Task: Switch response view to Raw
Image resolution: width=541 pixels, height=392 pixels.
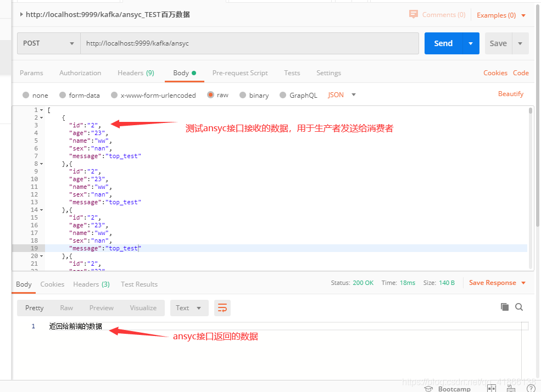Action: [66, 308]
